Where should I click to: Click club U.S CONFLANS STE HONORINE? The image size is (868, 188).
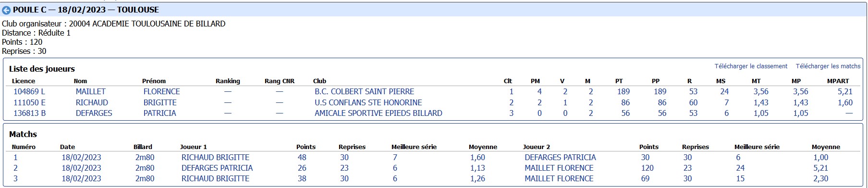click(x=368, y=102)
